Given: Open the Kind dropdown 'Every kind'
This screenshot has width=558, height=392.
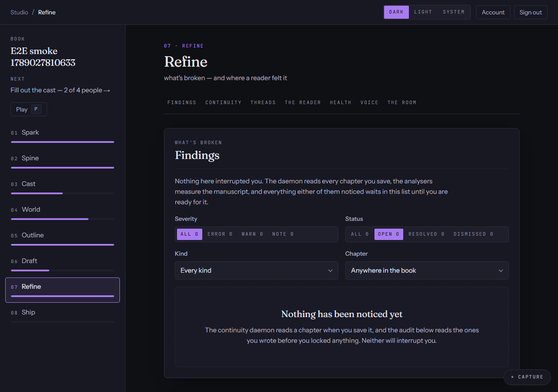Looking at the screenshot, I should tap(256, 270).
